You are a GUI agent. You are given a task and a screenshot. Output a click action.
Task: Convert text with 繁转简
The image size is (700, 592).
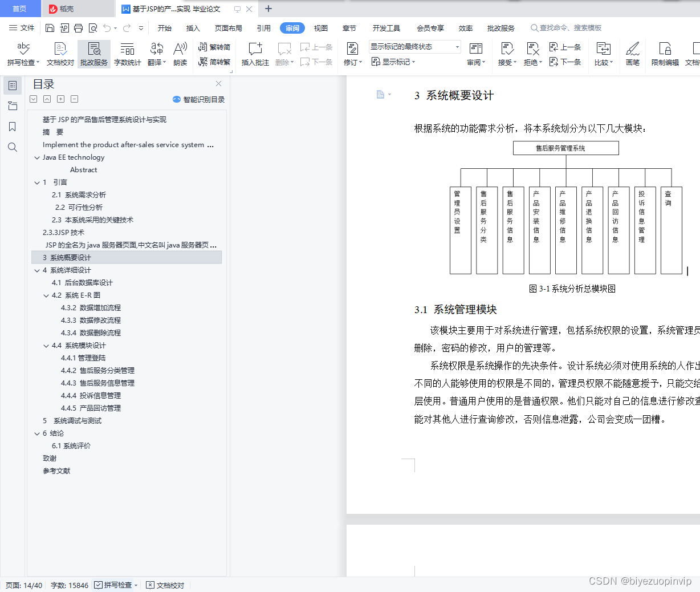pos(214,47)
